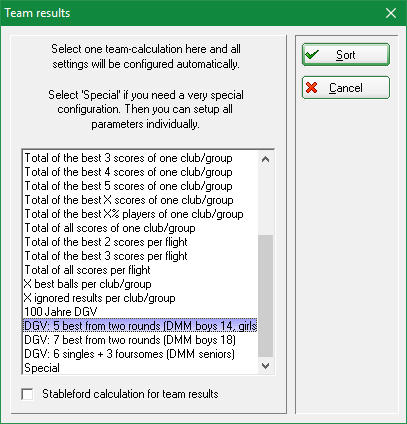Viewport: 407px width, 424px height.
Task: Choose Total of the best 2 scores per flight
Action: point(140,242)
